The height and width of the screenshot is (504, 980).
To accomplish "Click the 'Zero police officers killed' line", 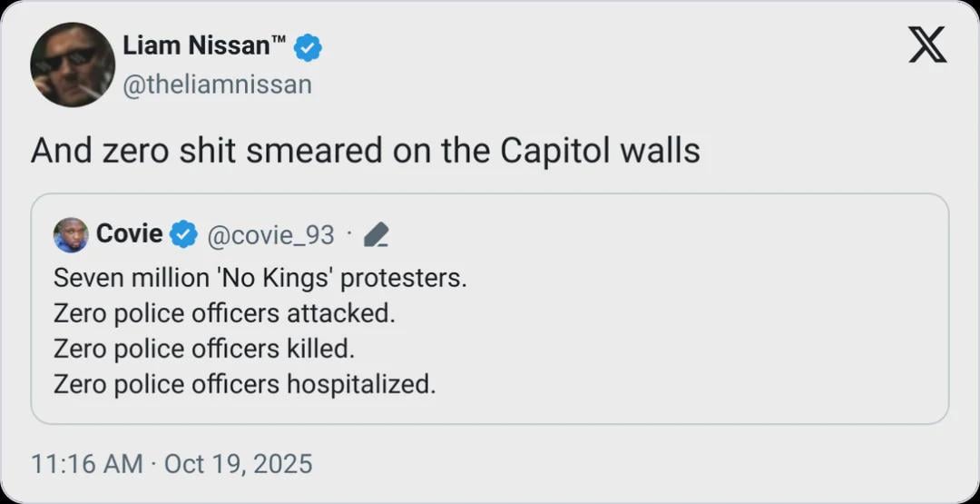I will [204, 349].
